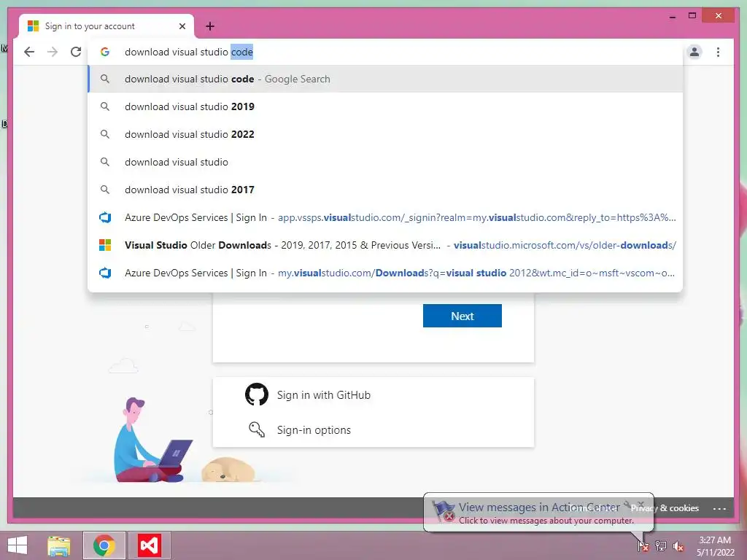This screenshot has height=560, width=747.
Task: Click the taskbar clock showing 3:27 AM
Action: click(715, 546)
